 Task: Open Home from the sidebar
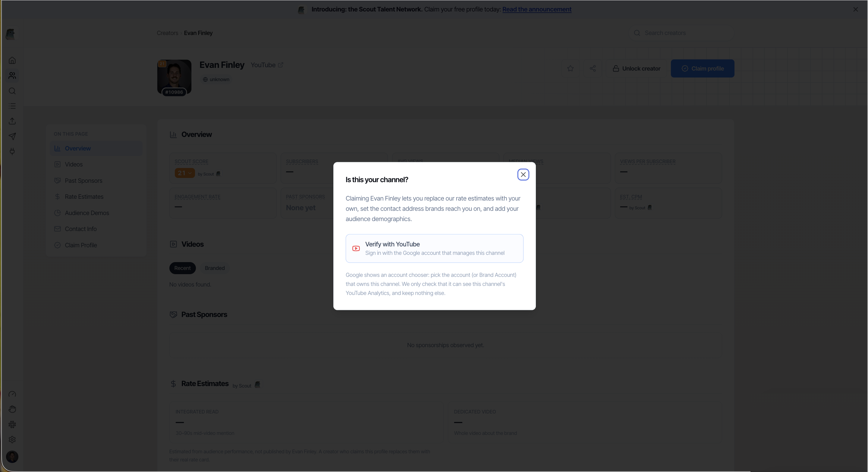click(12, 60)
